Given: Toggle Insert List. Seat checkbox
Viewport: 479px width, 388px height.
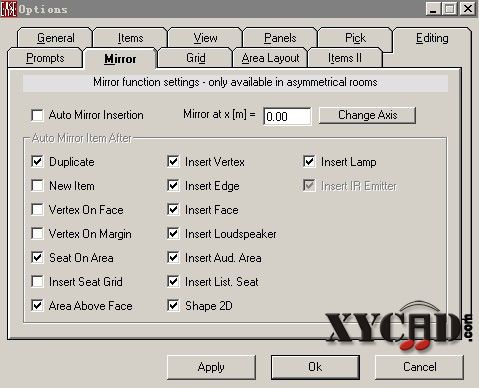Looking at the screenshot, I should [173, 282].
